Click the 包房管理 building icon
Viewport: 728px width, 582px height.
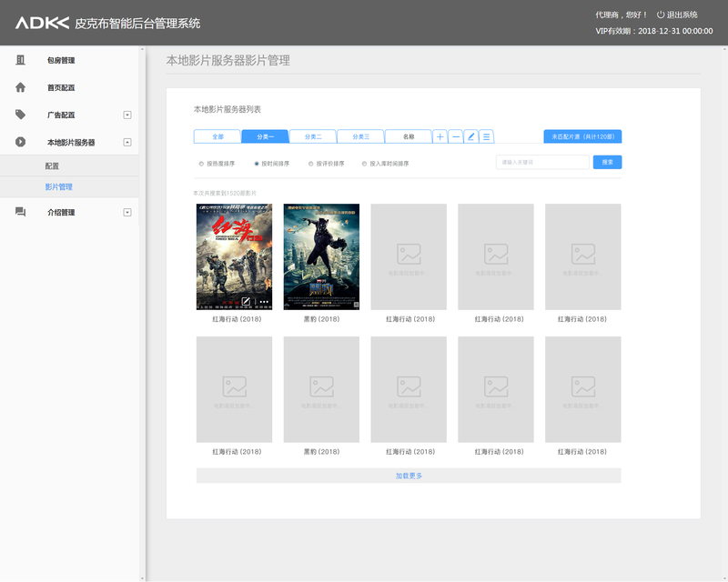[x=20, y=60]
